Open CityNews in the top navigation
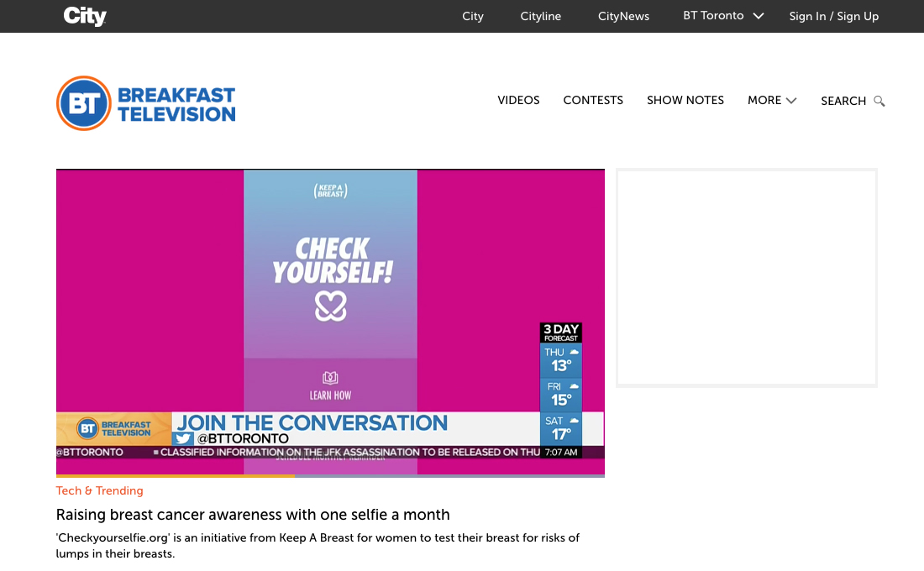The image size is (924, 571). pyautogui.click(x=623, y=16)
